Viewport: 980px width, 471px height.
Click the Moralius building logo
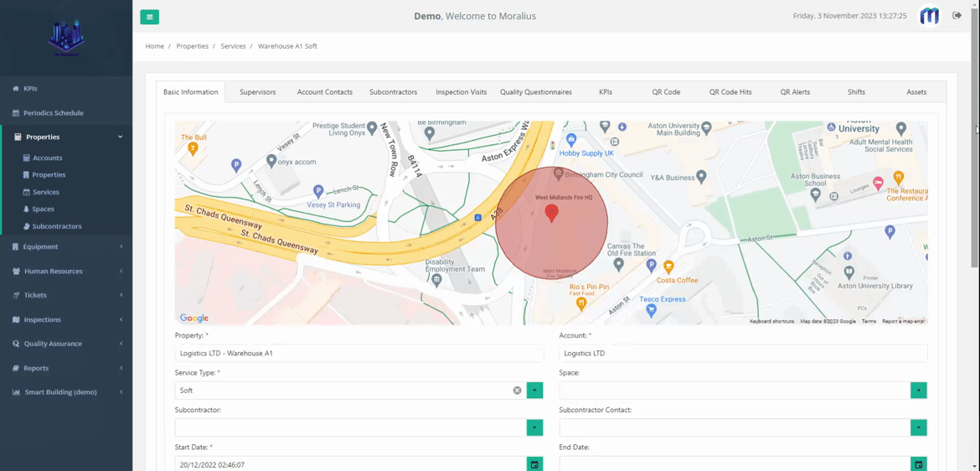tap(66, 38)
